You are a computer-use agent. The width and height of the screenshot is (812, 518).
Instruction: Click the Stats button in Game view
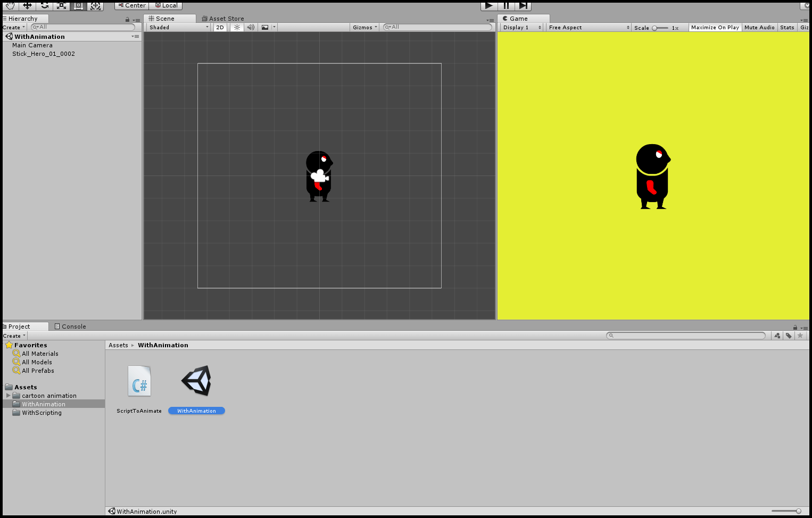coord(787,27)
